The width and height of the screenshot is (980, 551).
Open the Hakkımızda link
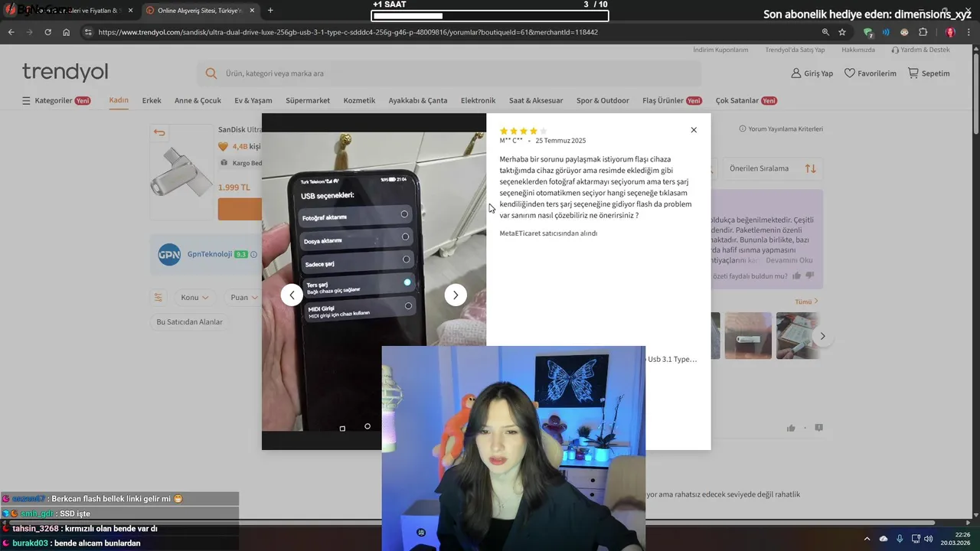pyautogui.click(x=858, y=50)
